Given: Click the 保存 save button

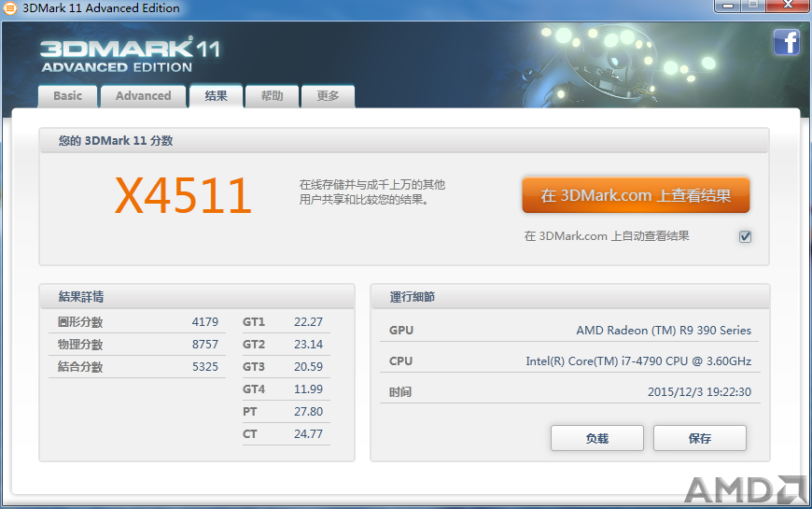Looking at the screenshot, I should pyautogui.click(x=700, y=439).
